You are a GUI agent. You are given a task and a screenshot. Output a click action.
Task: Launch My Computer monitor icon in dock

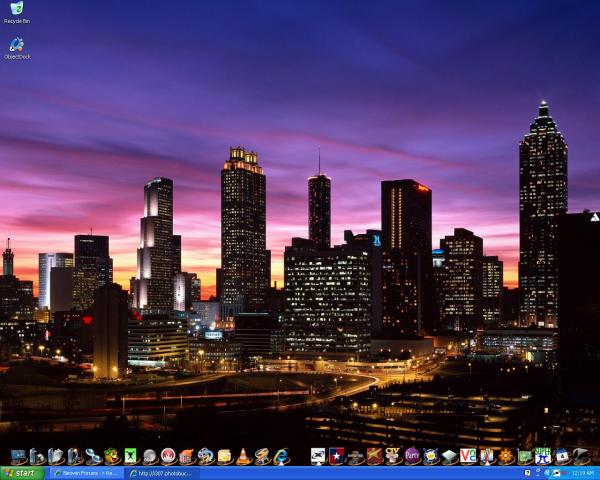tap(18, 456)
